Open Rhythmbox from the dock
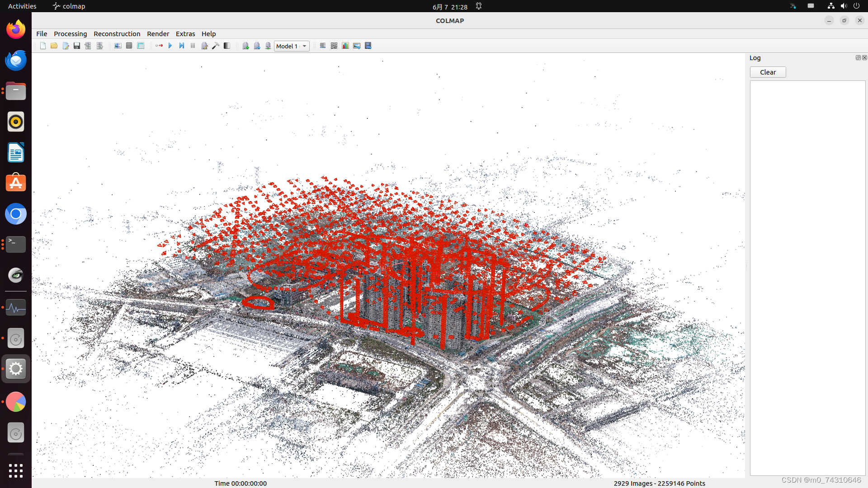This screenshot has width=868, height=488. pos(16,122)
